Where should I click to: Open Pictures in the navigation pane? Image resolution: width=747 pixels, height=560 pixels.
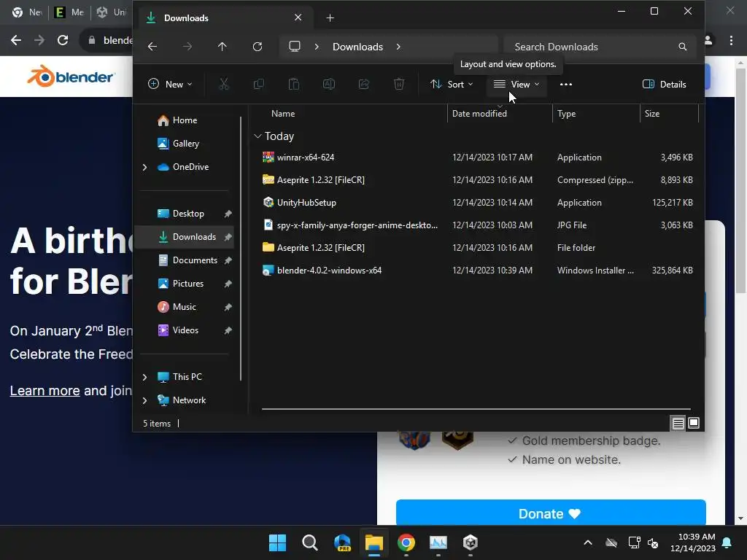tap(185, 284)
